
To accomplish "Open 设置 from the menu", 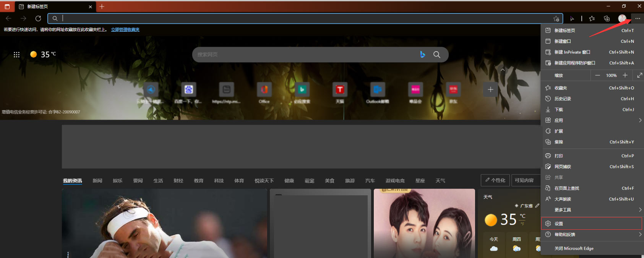I will 591,224.
